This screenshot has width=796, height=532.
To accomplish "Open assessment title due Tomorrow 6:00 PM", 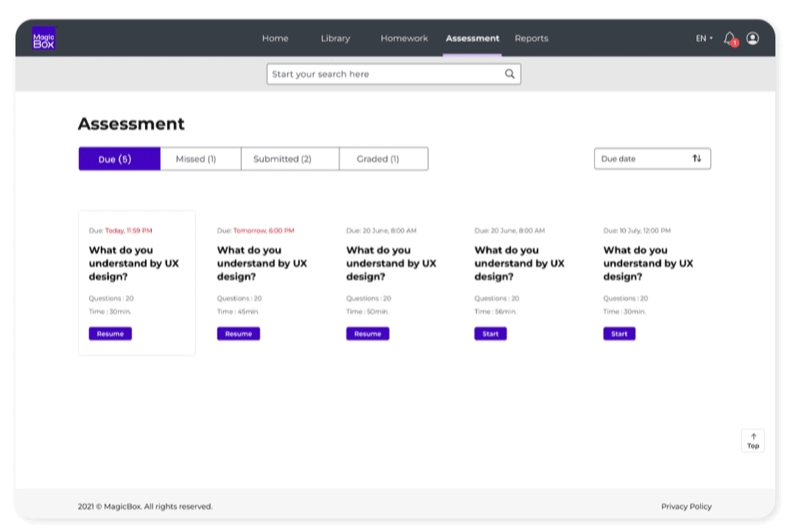I will pos(262,263).
